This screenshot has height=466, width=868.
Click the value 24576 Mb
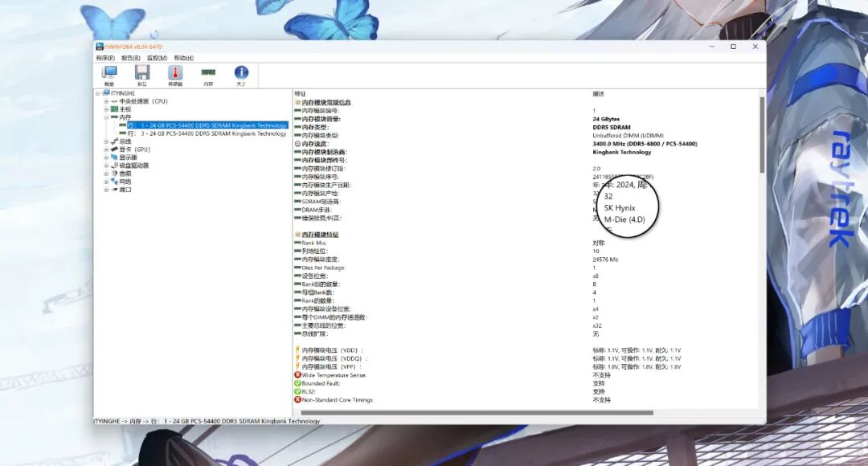point(606,260)
